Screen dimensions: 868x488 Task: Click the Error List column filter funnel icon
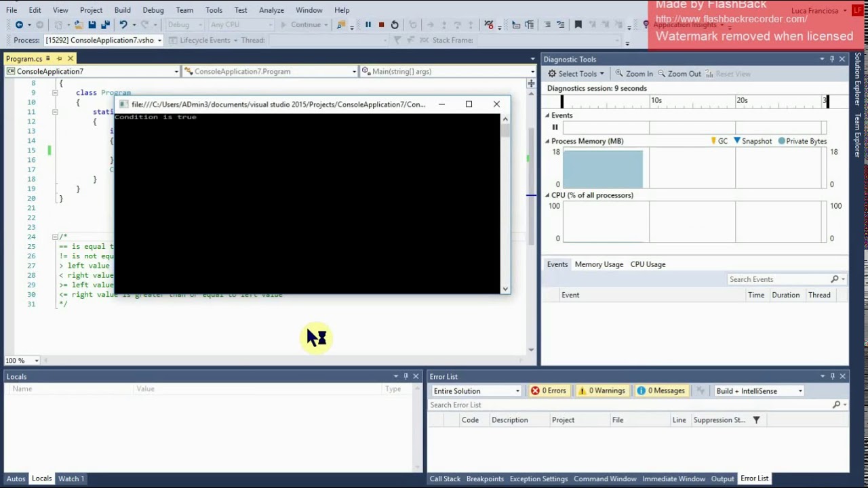click(756, 420)
